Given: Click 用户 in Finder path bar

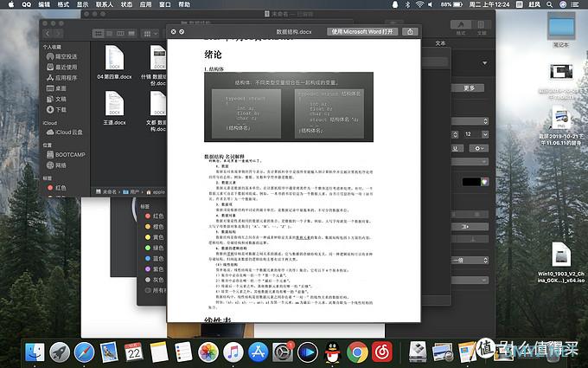Looking at the screenshot, I should click(131, 192).
